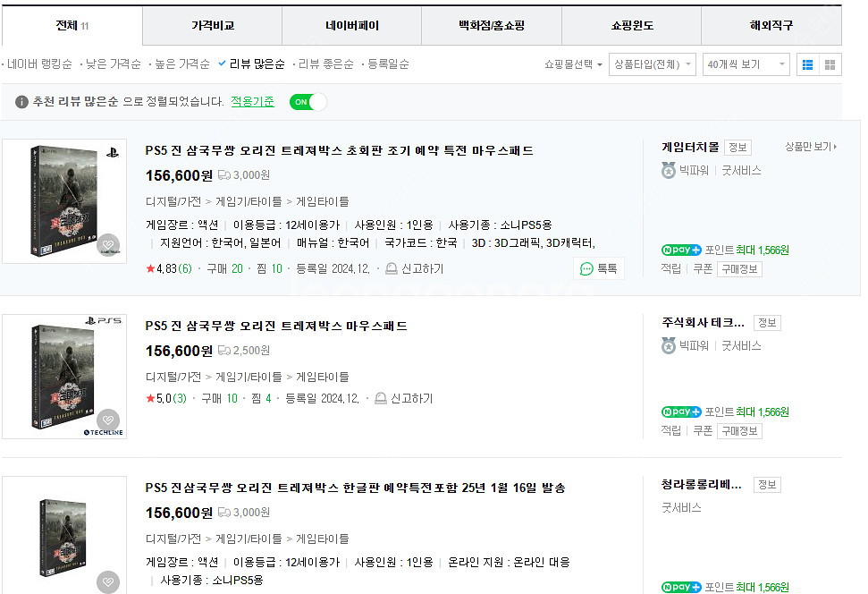Open second product thumbnail with TECHLINE logo
This screenshot has width=868, height=594.
click(64, 377)
